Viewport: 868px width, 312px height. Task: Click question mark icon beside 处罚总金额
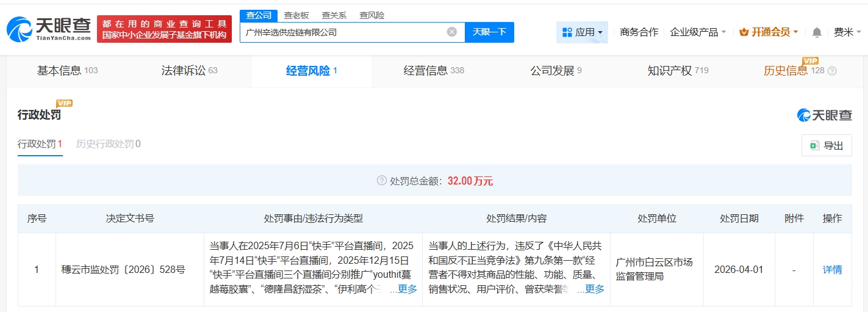382,181
